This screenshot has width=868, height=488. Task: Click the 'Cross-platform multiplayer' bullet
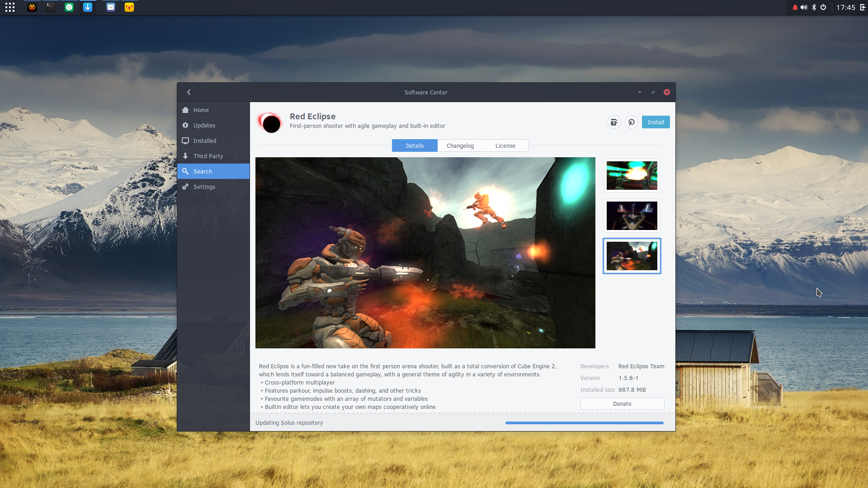300,383
